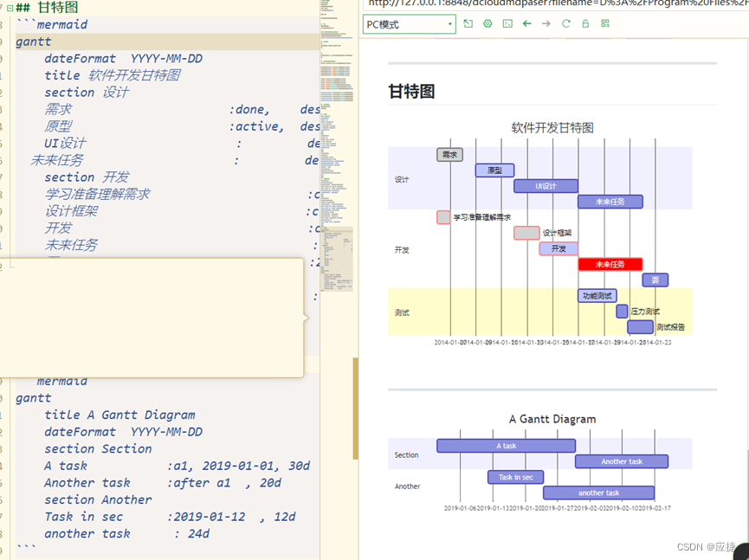Click the UI设计 bar in the Gantt chart

pyautogui.click(x=546, y=186)
